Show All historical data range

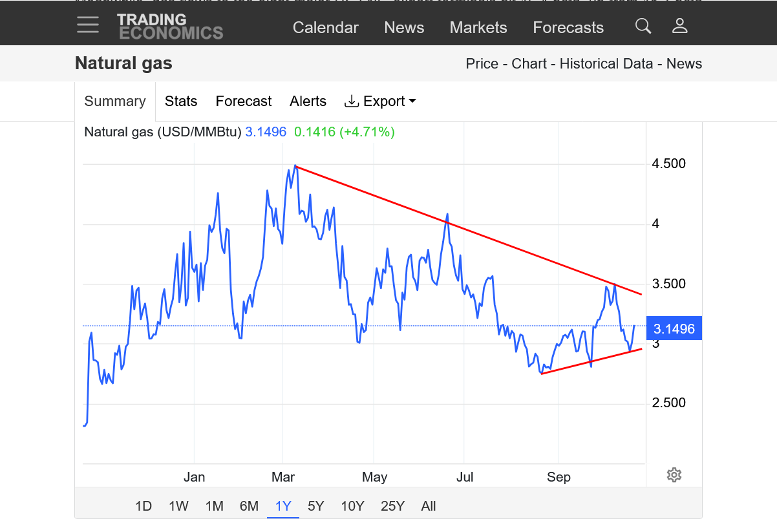pyautogui.click(x=429, y=506)
